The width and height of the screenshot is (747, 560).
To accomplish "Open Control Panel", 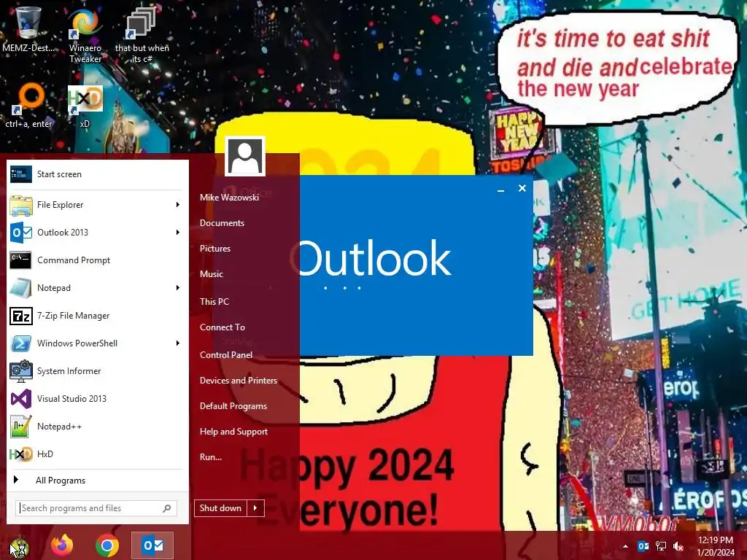I will [226, 355].
